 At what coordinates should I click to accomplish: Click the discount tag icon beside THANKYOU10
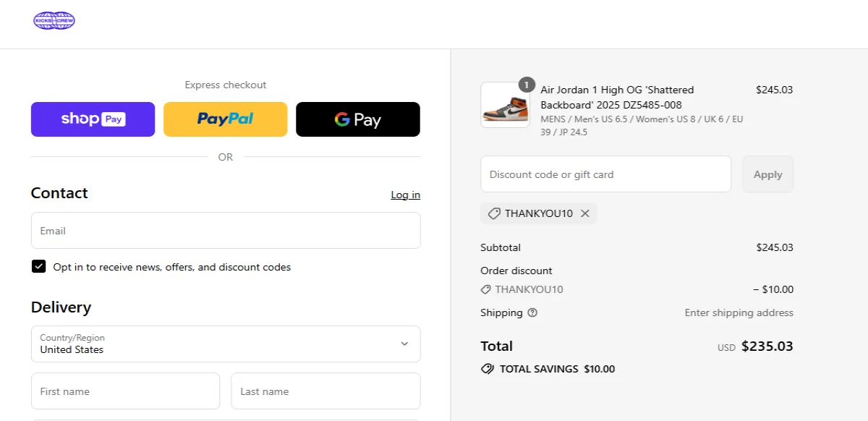pos(494,213)
